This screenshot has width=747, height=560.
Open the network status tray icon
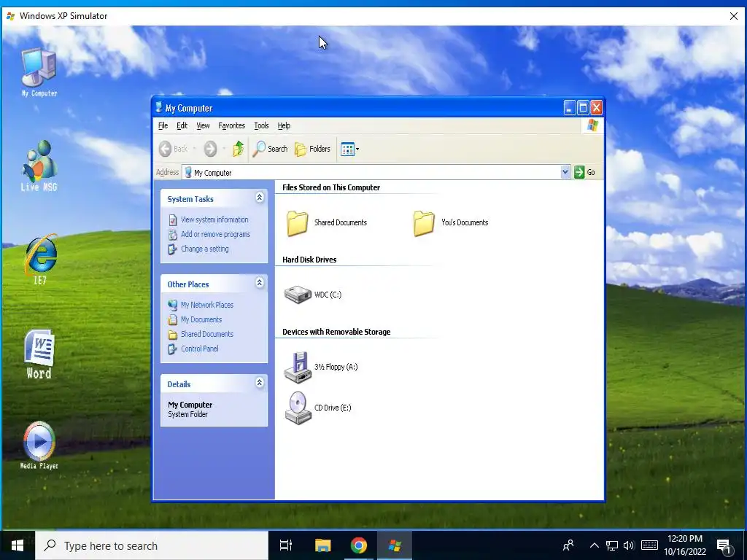(612, 545)
